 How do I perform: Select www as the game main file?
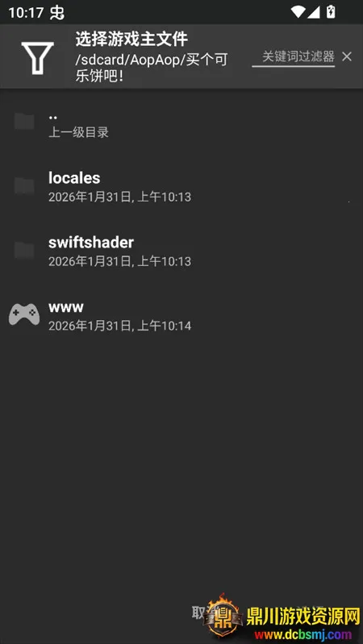(181, 316)
